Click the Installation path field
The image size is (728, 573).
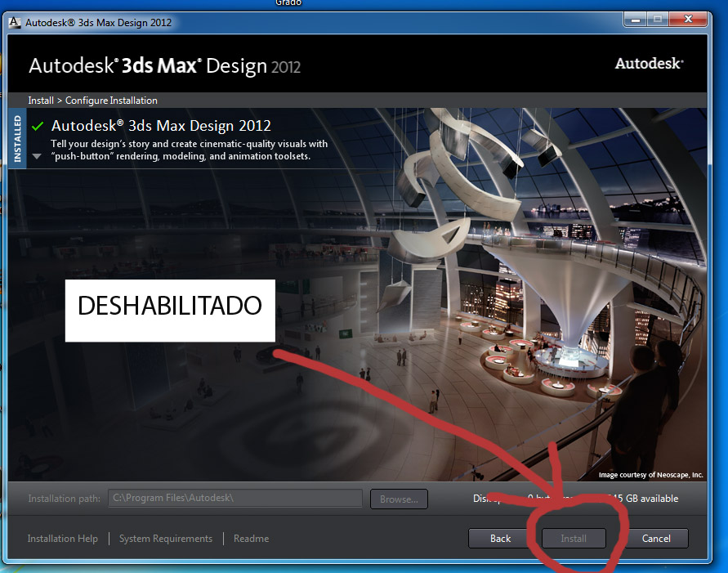coord(235,498)
